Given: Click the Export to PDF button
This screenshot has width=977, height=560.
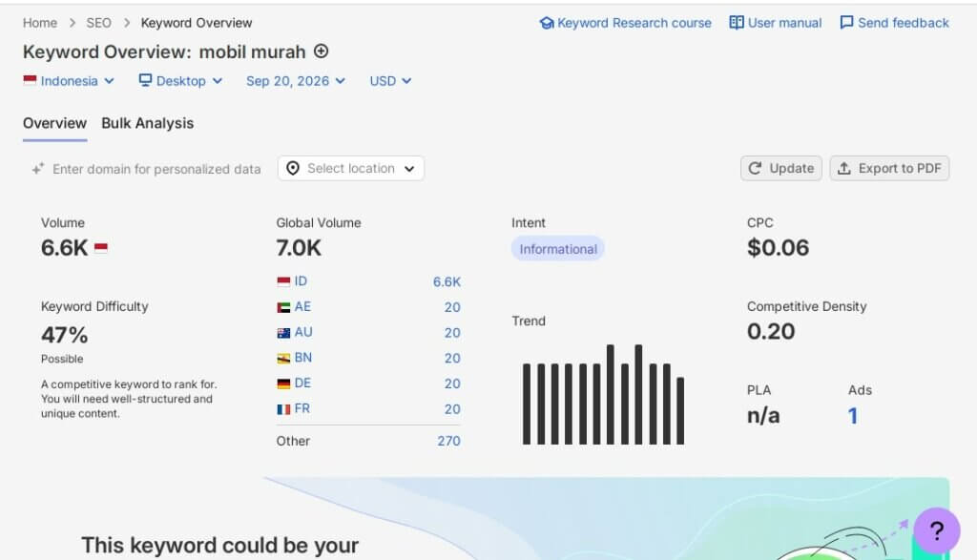Looking at the screenshot, I should point(889,168).
